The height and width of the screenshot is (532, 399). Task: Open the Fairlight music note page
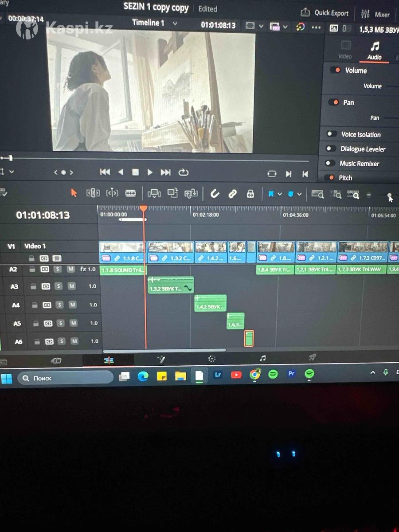(x=263, y=358)
